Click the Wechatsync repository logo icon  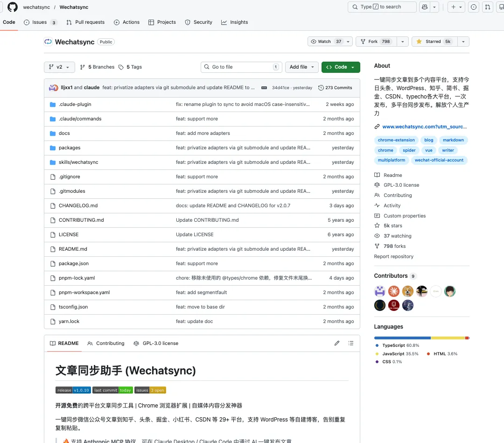pos(48,42)
